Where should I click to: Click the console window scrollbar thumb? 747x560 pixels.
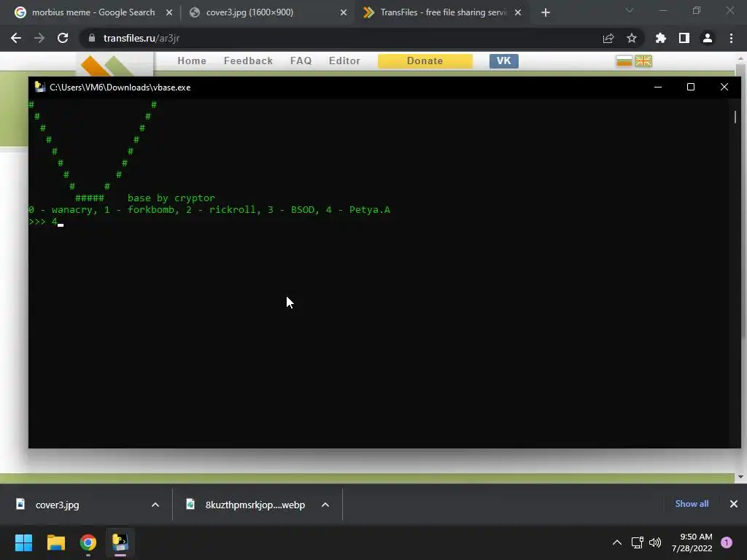pyautogui.click(x=735, y=117)
